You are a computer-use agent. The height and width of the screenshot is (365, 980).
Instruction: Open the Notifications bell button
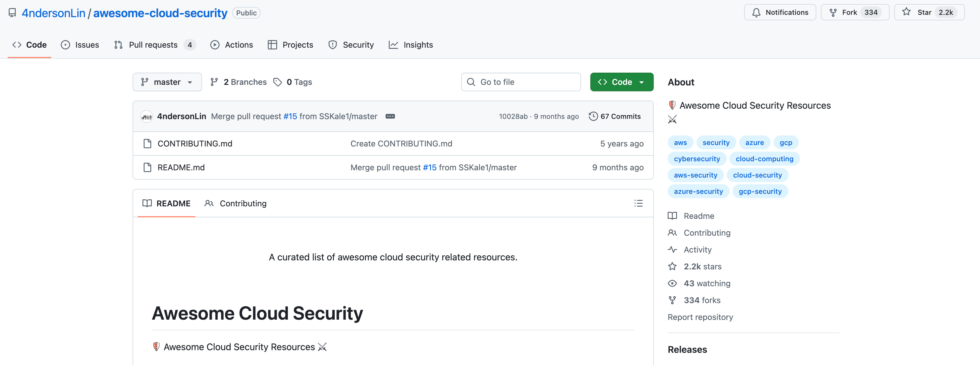click(780, 12)
